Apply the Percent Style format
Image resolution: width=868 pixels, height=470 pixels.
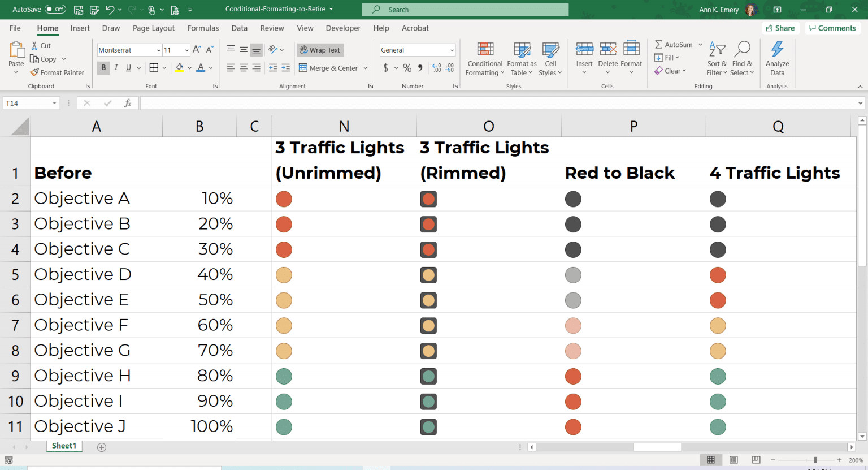click(x=407, y=68)
